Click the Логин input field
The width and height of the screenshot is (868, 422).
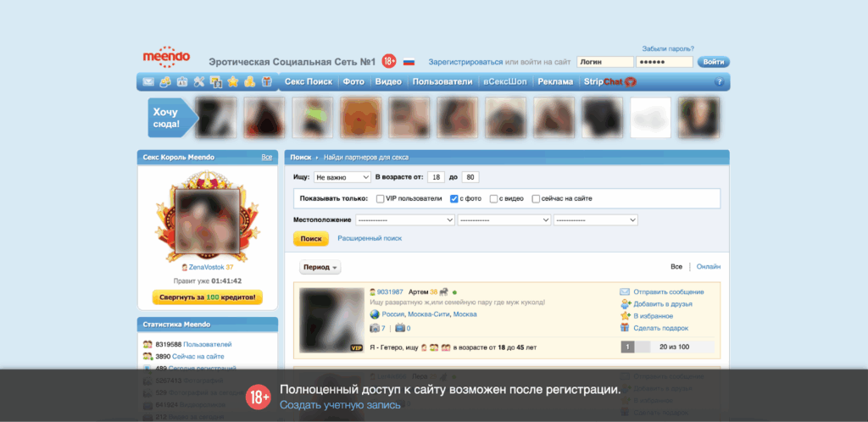point(604,62)
